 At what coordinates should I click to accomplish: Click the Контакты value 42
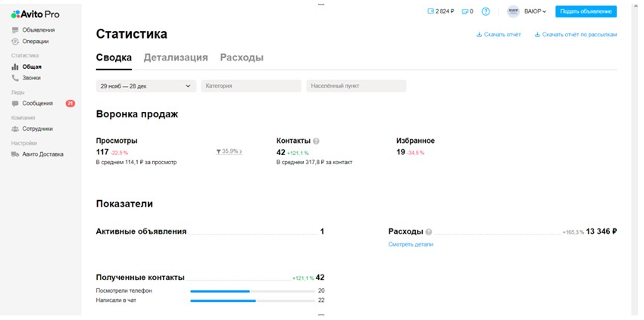pos(281,152)
